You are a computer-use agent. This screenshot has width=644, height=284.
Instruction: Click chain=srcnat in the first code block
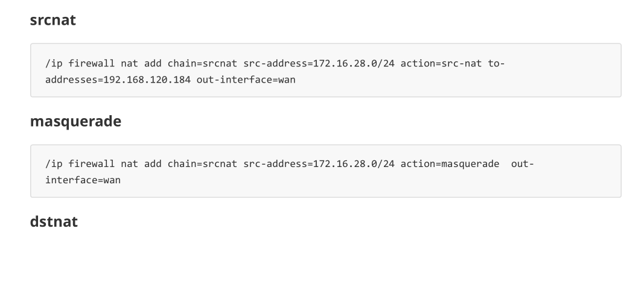202,63
